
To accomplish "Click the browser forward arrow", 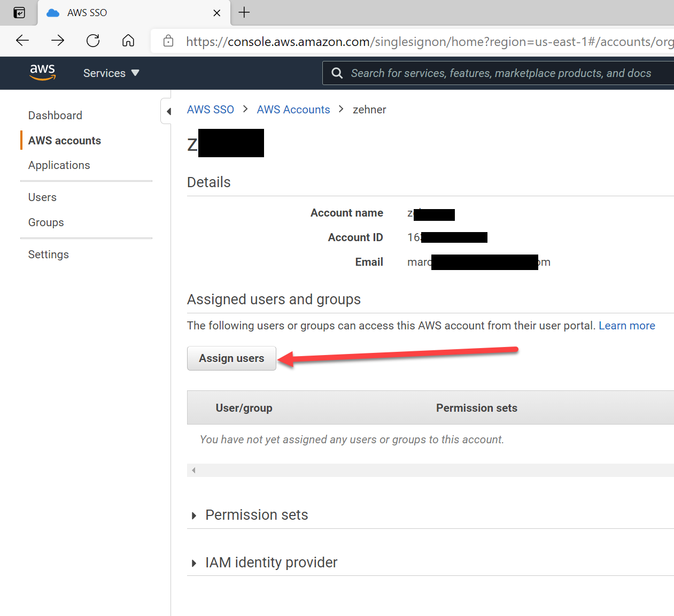I will click(58, 41).
